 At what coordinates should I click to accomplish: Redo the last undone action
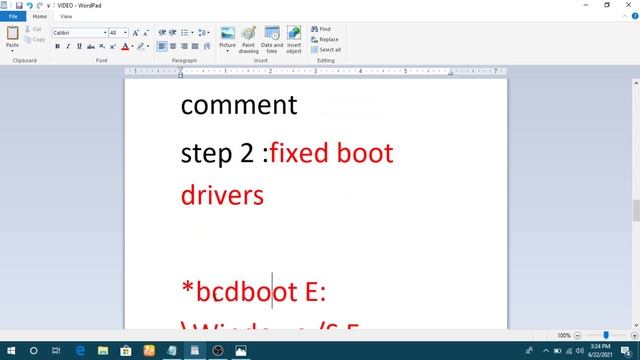40,6
